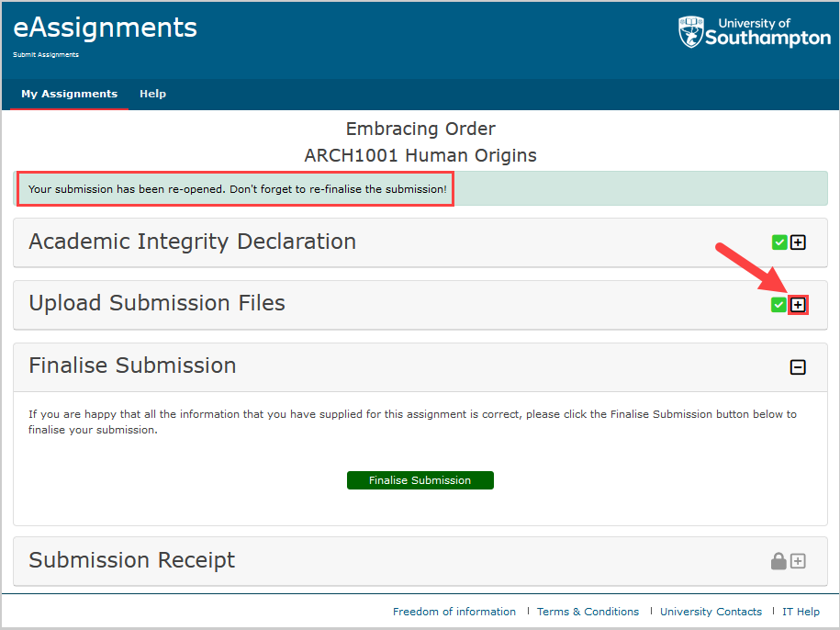The width and height of the screenshot is (840, 630).
Task: Collapse the Finalise Submission section
Action: point(797,366)
